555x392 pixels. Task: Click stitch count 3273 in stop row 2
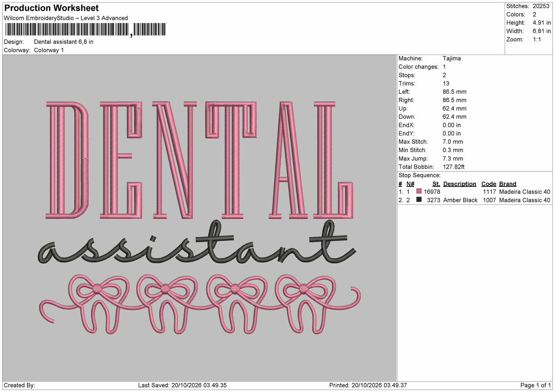[x=433, y=200]
